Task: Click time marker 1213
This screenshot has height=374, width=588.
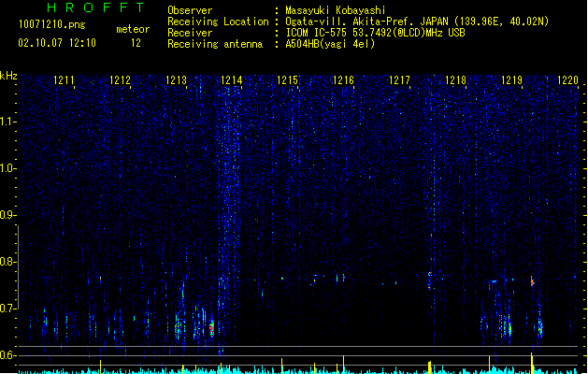Action: 176,80
